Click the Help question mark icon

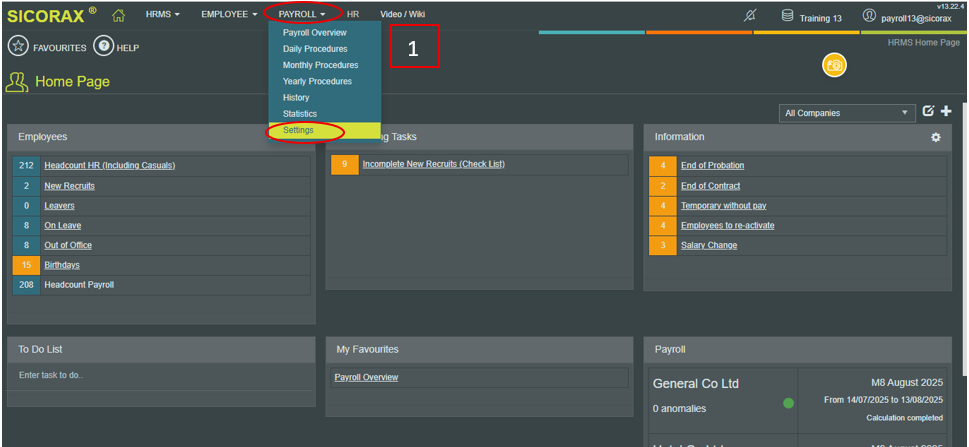pos(103,47)
